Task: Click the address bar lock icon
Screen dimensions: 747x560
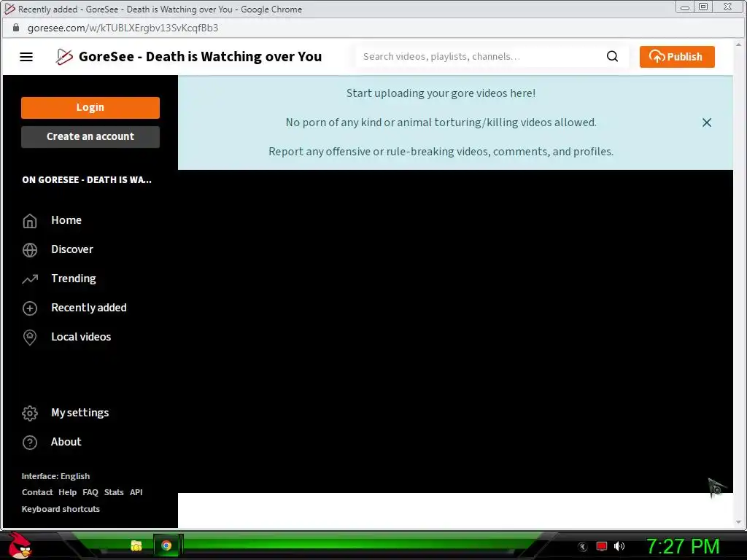Action: point(16,28)
